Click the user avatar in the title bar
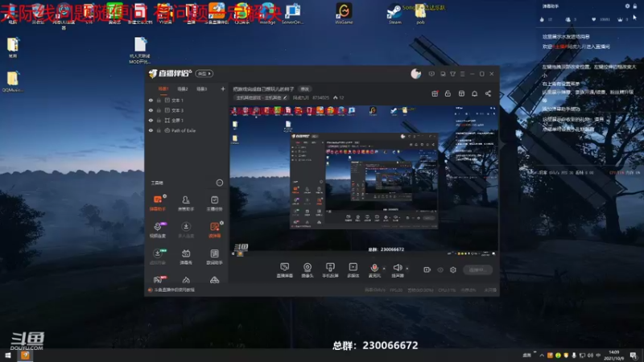 tap(415, 74)
